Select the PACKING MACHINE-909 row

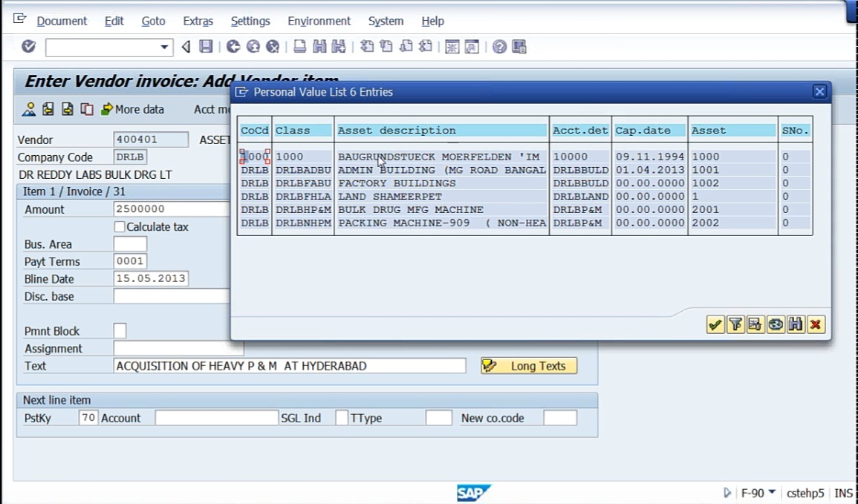524,223
